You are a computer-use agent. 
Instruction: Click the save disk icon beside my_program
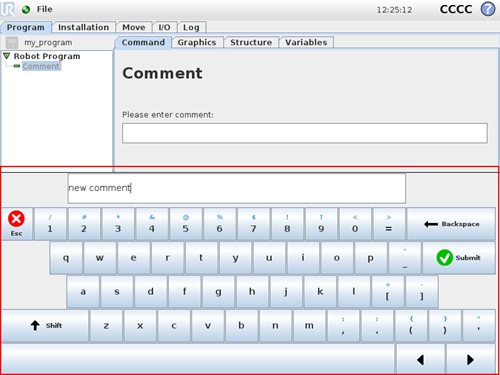coord(12,43)
